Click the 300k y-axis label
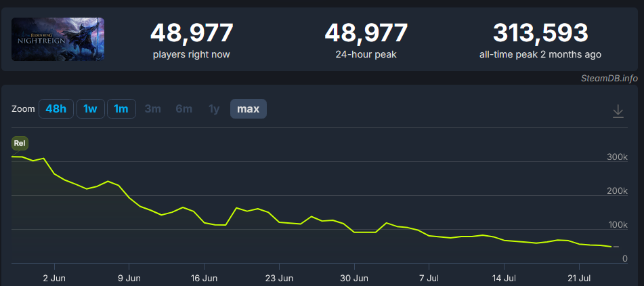This screenshot has height=286, width=644. point(617,157)
